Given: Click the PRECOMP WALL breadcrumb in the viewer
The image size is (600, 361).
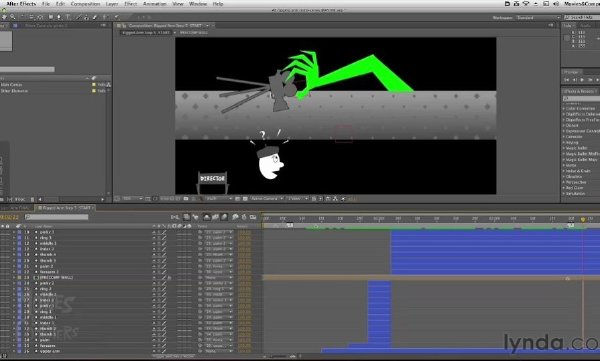Looking at the screenshot, I should click(193, 33).
